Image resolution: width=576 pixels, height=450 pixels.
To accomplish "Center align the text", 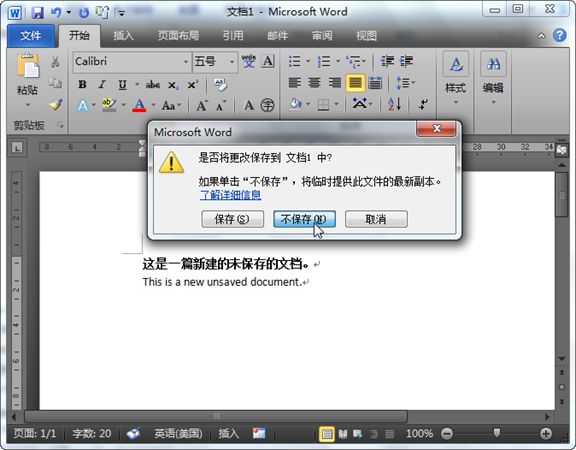I will 314,83.
